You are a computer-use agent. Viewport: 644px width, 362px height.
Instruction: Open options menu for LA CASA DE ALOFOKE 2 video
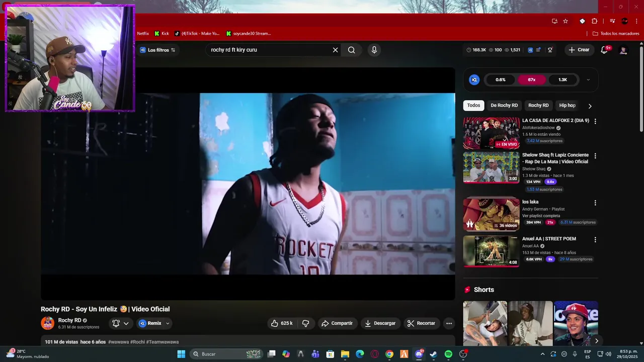pyautogui.click(x=595, y=121)
